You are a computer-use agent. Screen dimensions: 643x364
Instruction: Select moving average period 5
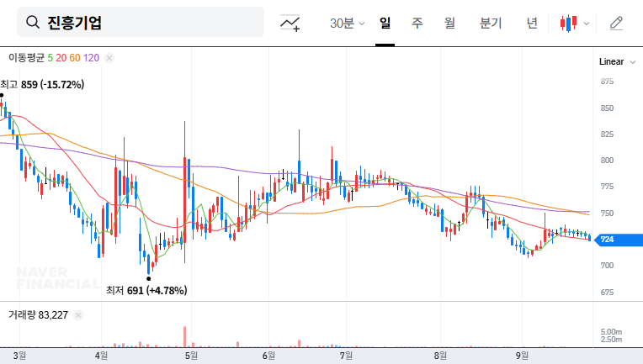click(50, 58)
